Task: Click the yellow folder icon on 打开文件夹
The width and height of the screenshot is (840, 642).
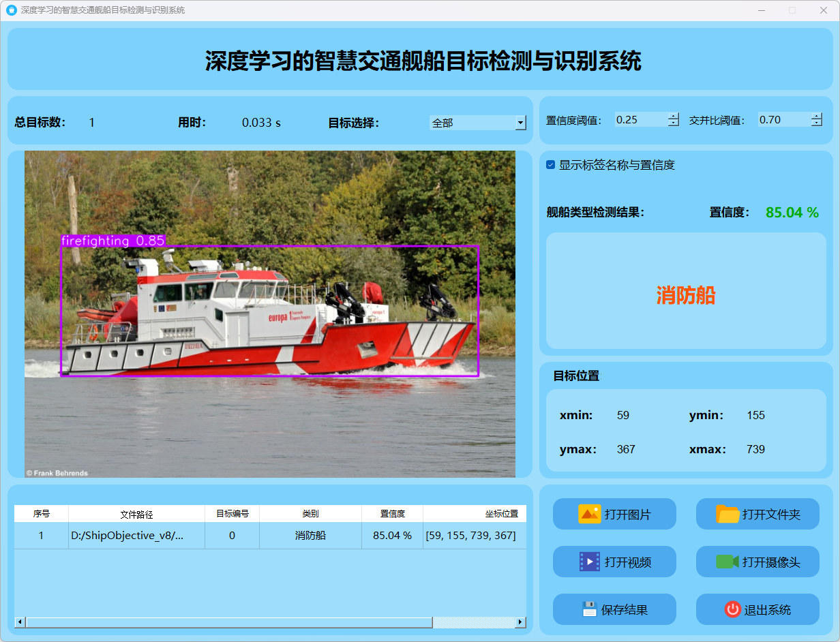Action: 727,514
